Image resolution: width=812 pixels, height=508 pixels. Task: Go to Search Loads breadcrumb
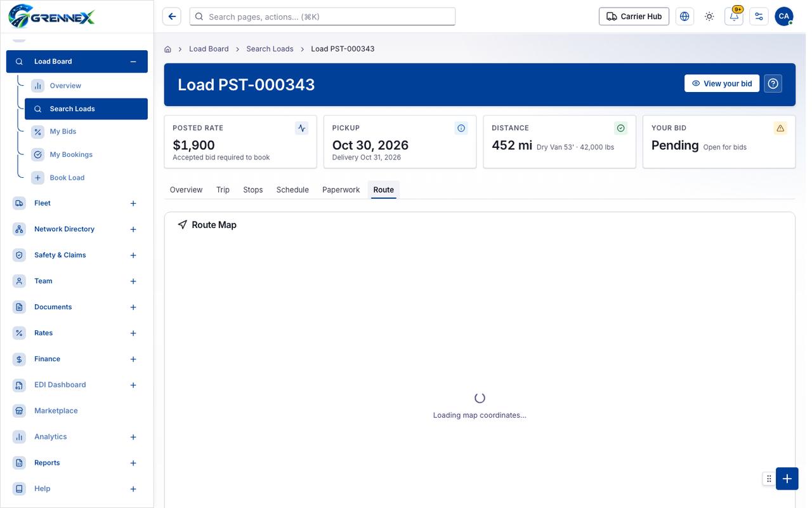270,49
